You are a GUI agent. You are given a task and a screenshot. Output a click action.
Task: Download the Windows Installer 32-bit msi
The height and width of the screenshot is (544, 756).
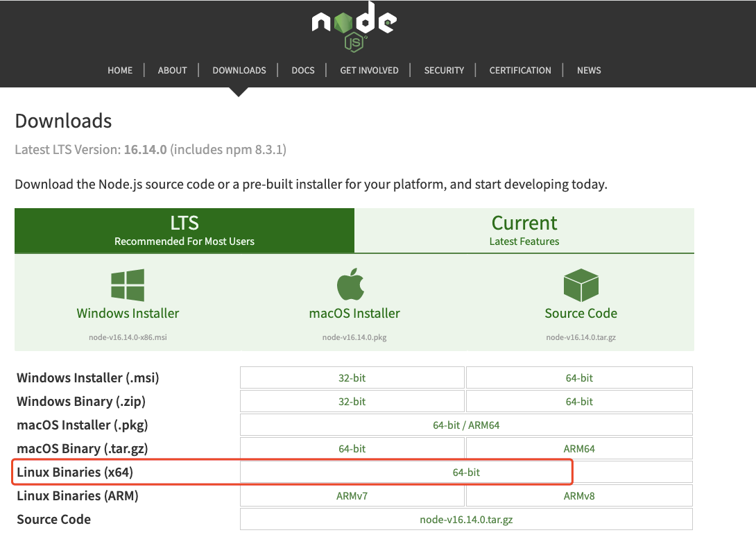tap(352, 378)
